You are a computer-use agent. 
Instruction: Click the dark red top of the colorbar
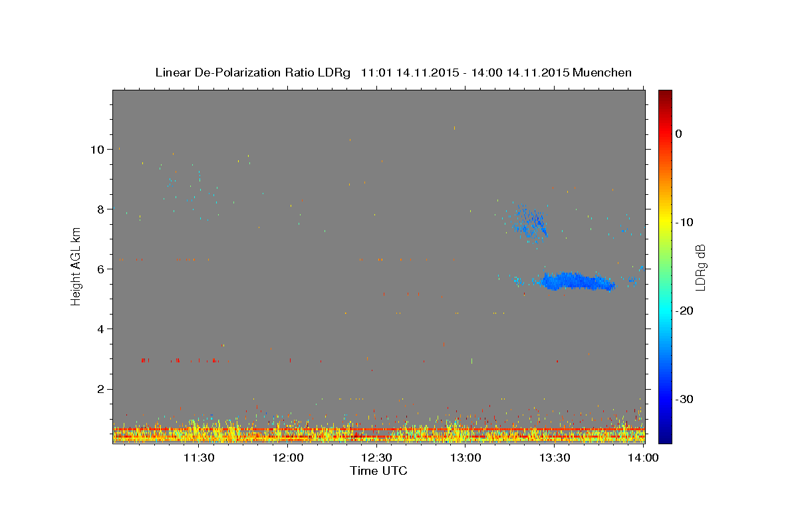coord(665,95)
